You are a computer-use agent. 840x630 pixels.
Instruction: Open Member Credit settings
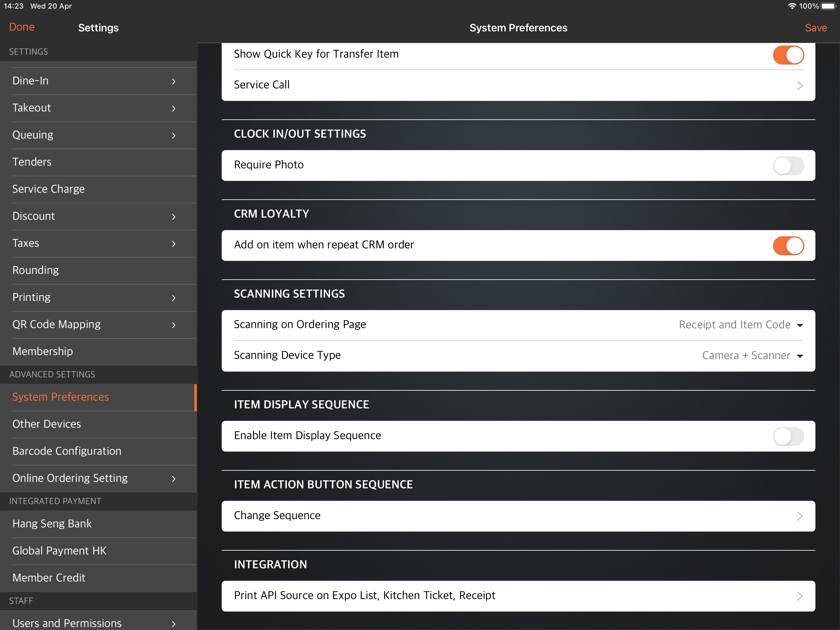tap(98, 578)
